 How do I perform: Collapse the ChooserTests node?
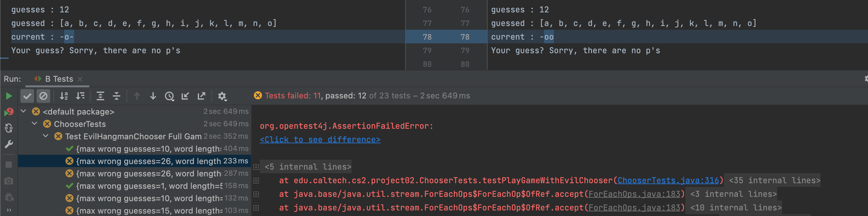pos(34,124)
